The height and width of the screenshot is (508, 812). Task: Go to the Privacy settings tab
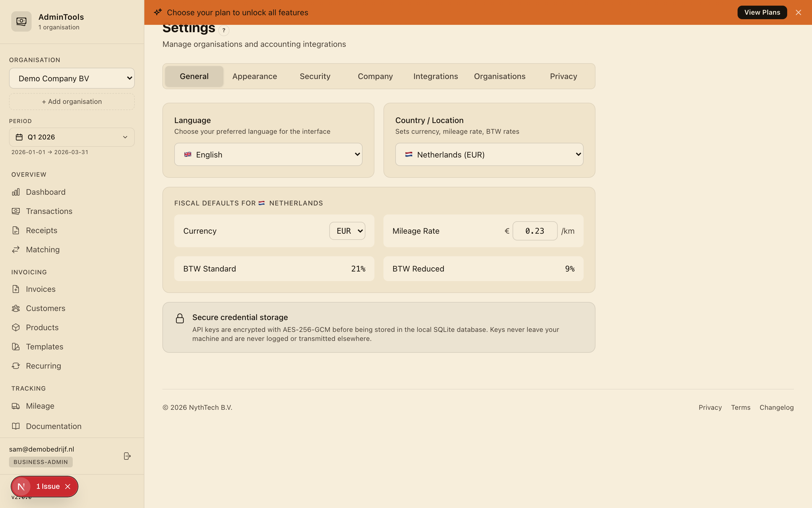point(563,76)
